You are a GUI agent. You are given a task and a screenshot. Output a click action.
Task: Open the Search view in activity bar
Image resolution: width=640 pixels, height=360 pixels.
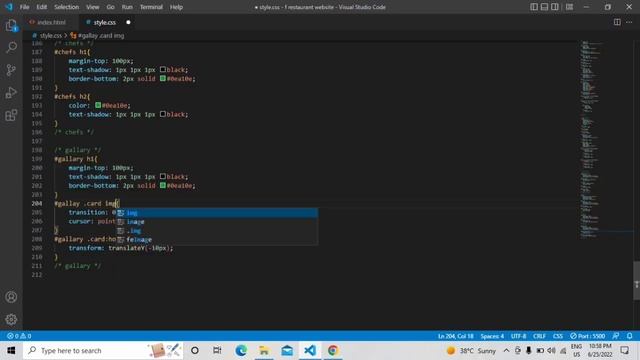click(x=11, y=47)
